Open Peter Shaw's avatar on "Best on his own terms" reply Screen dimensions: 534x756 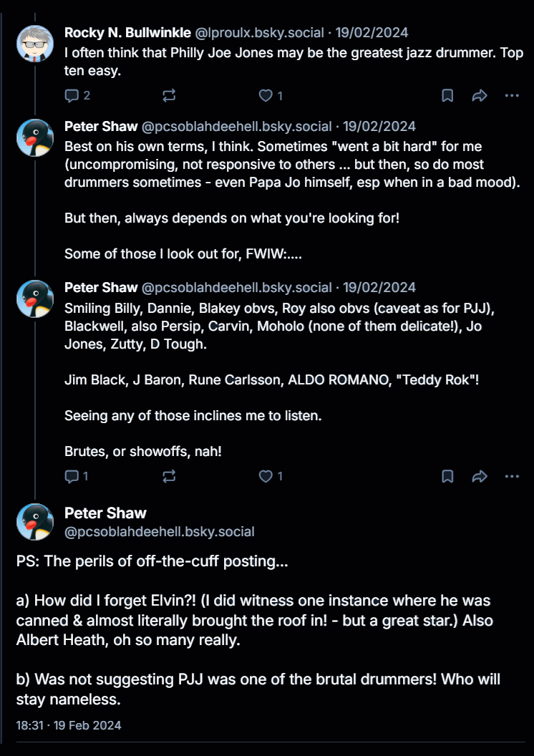tap(35, 137)
